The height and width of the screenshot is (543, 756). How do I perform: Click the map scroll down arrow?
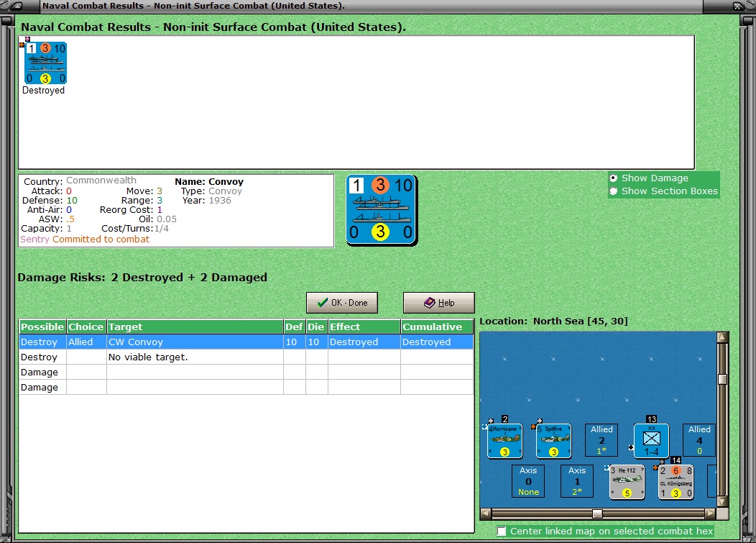(722, 501)
